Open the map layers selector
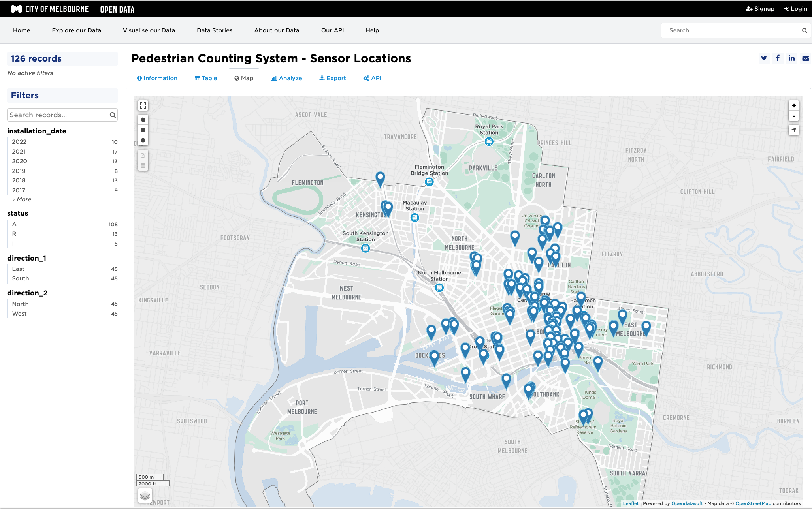This screenshot has width=812, height=509. 145,496
